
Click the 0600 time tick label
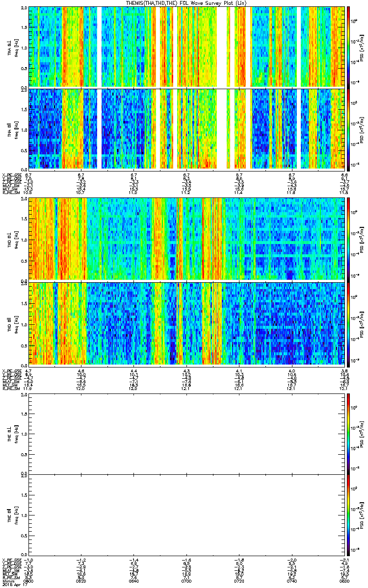[x=28, y=580]
